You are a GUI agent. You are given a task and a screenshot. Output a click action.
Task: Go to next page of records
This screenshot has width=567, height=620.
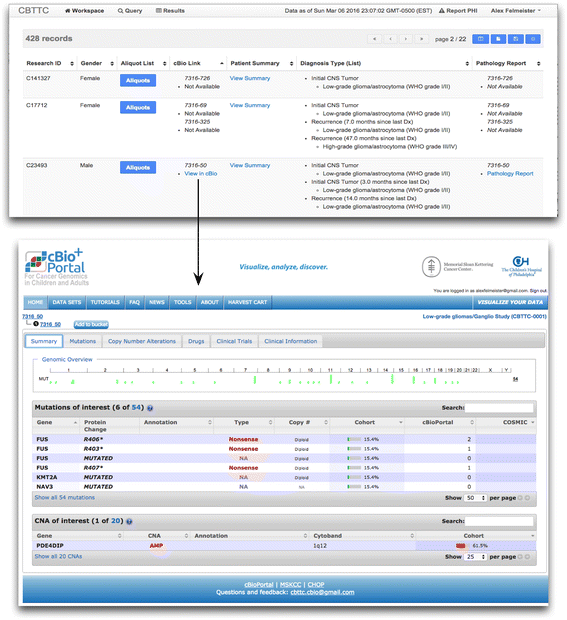point(406,39)
